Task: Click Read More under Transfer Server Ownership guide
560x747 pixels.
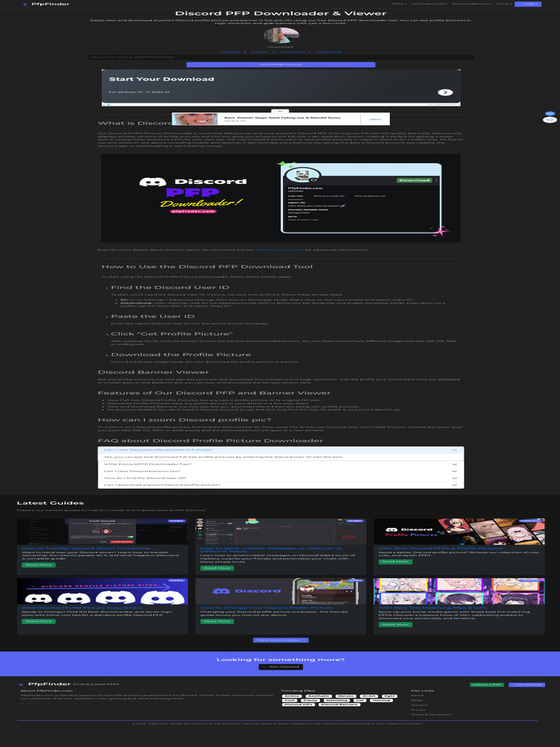Action: (39, 565)
